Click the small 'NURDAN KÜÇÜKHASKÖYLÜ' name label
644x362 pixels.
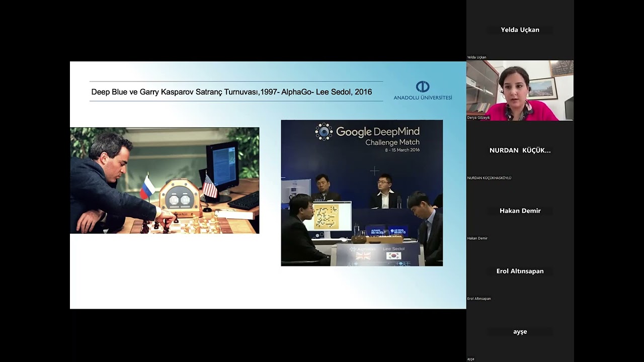coord(489,178)
